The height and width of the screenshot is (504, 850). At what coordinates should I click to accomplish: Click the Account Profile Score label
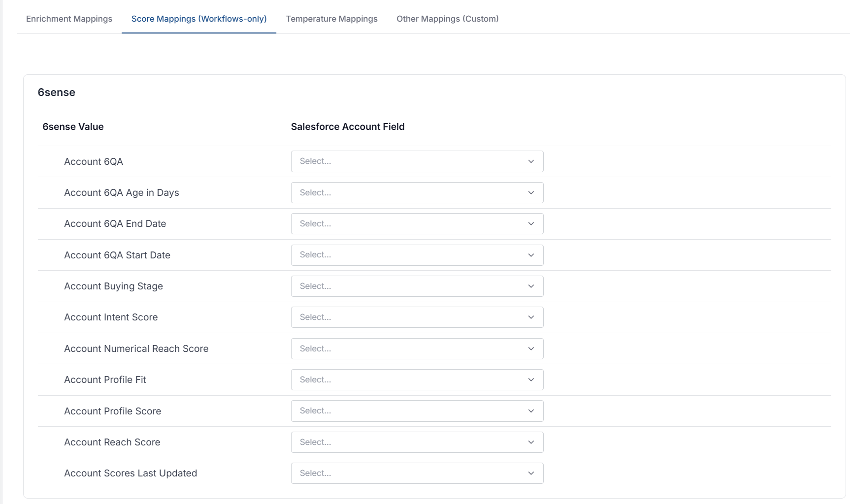113,411
